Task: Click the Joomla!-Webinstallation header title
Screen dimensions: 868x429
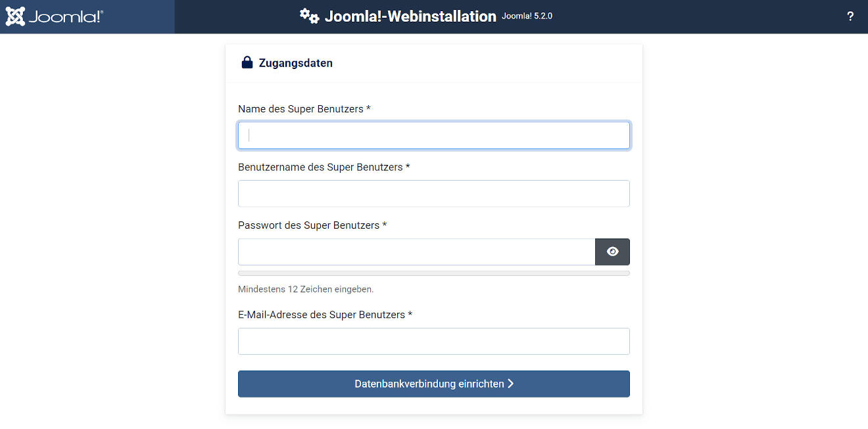Action: pyautogui.click(x=409, y=16)
